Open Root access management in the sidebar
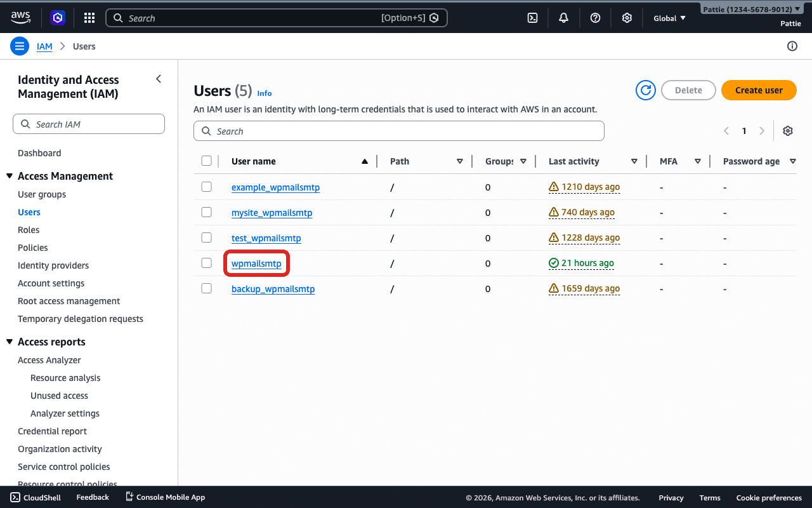 tap(69, 301)
